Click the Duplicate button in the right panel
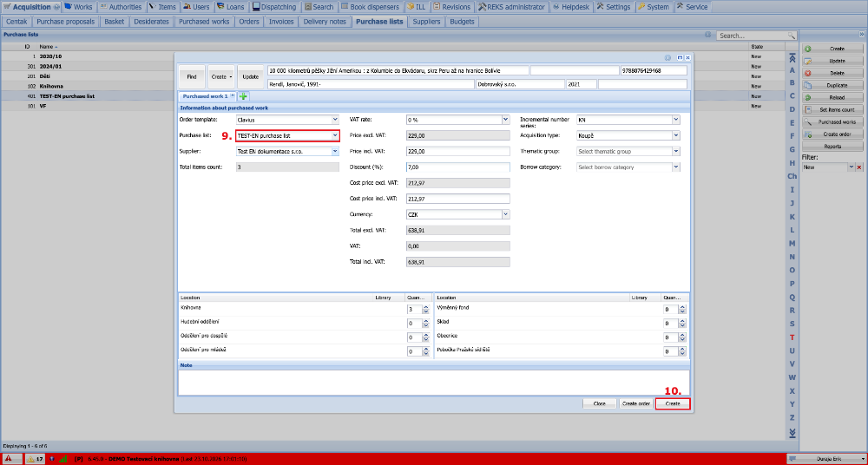This screenshot has height=465, width=868. point(832,85)
